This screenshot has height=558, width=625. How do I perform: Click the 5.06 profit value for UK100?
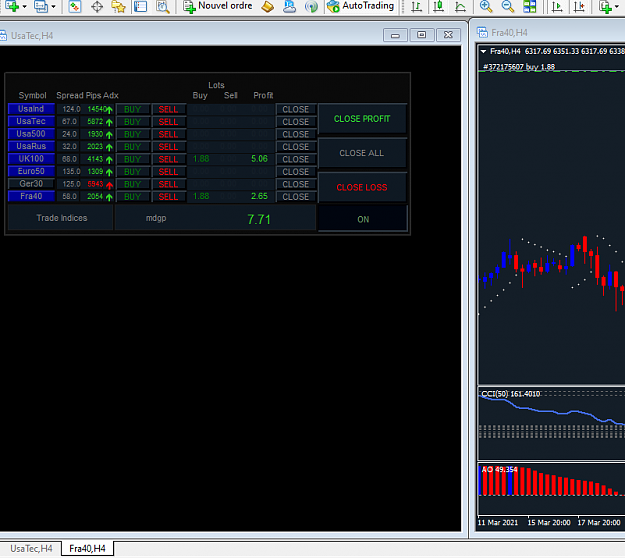[x=259, y=159]
